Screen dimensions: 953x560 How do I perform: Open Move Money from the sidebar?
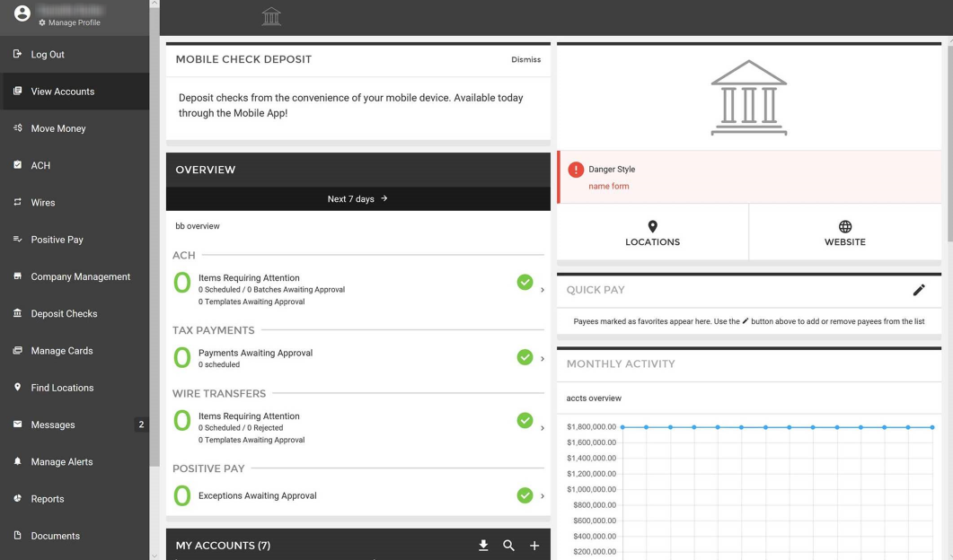(58, 128)
